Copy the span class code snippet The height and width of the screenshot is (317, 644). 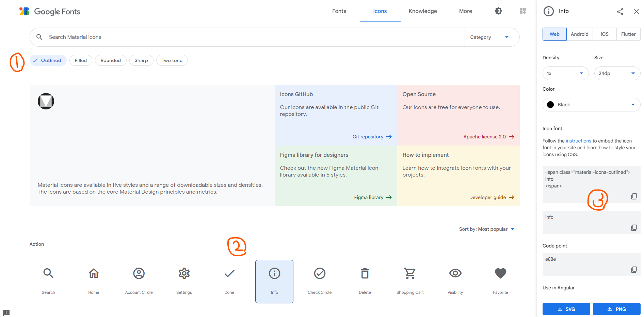(x=634, y=196)
